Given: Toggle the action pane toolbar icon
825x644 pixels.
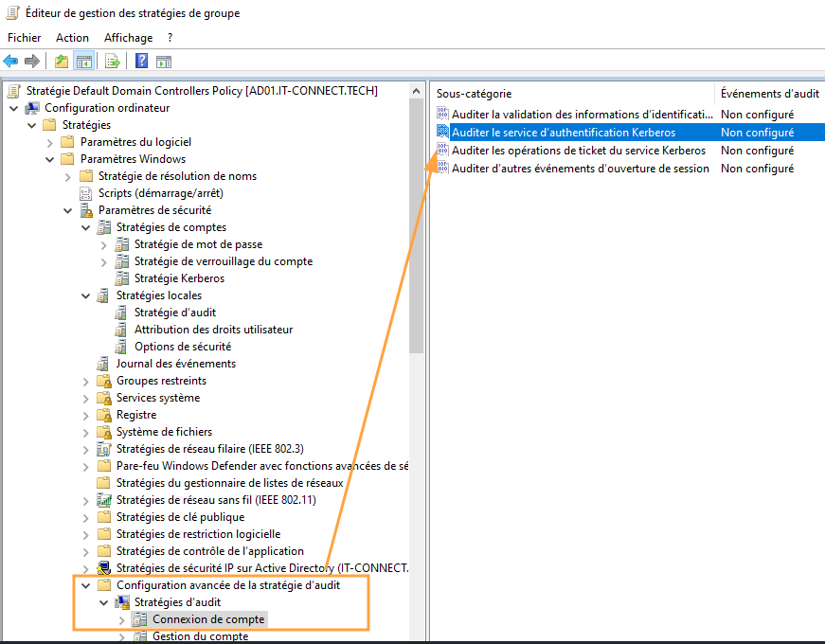Looking at the screenshot, I should (x=164, y=62).
